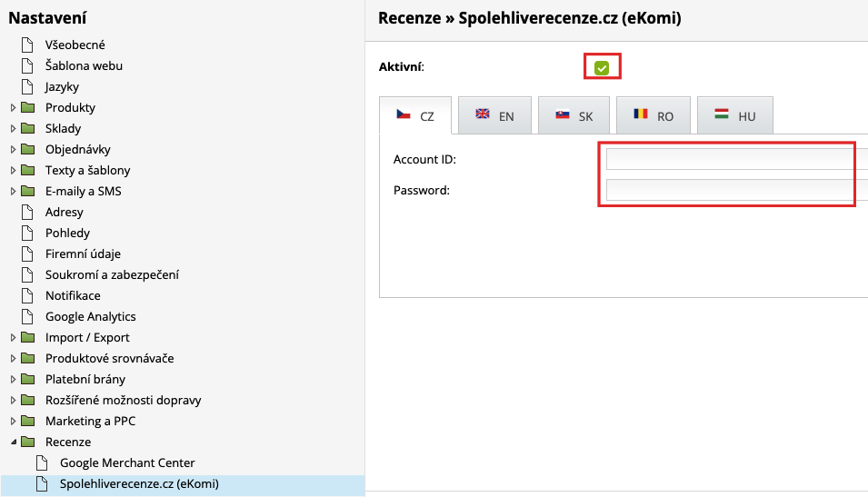This screenshot has width=868, height=497.
Task: Select Jazyky in the settings tree
Action: tap(62, 87)
